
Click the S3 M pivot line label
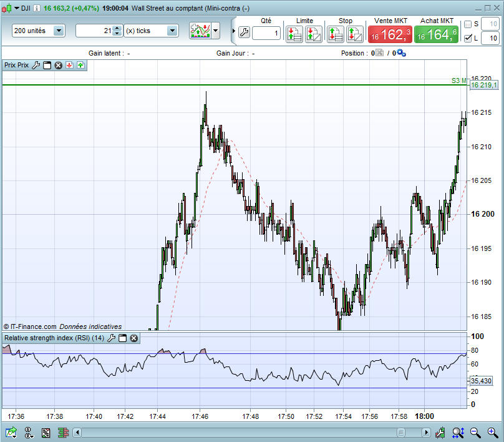[458, 81]
